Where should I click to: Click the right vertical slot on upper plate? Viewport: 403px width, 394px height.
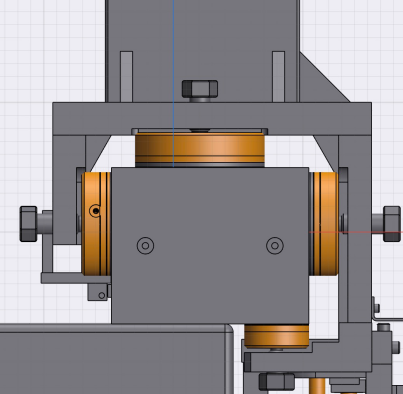click(279, 77)
